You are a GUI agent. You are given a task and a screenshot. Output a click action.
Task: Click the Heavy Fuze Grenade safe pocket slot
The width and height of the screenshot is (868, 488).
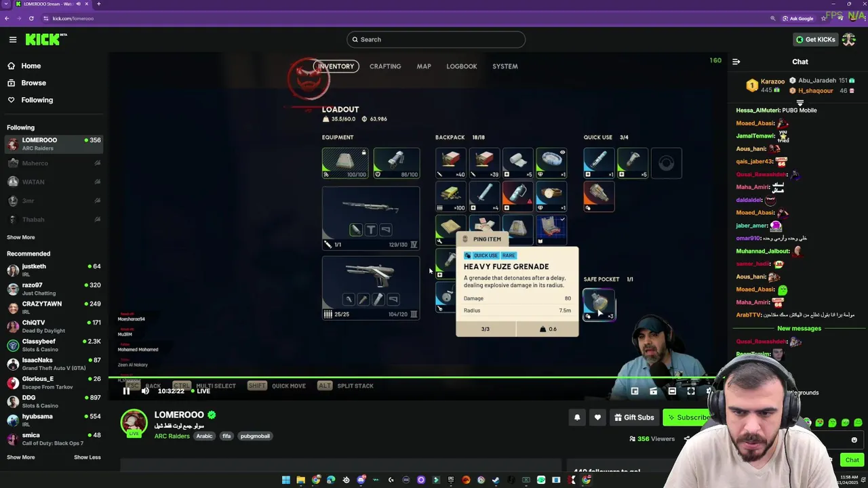click(599, 304)
